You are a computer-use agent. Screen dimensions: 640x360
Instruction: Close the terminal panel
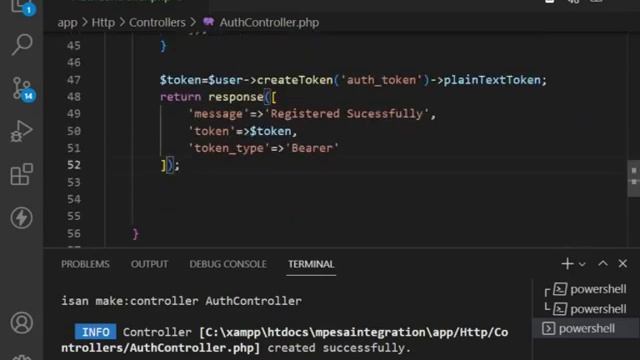tap(622, 264)
